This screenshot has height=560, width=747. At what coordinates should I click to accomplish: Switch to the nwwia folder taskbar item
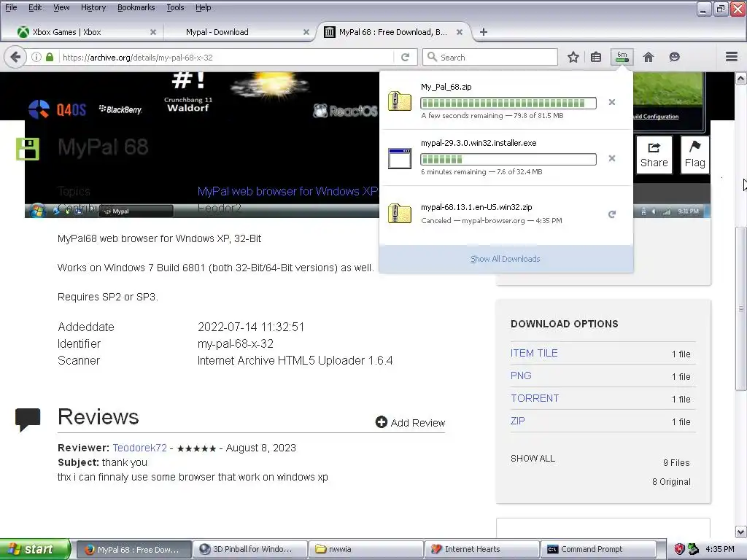[366, 549]
